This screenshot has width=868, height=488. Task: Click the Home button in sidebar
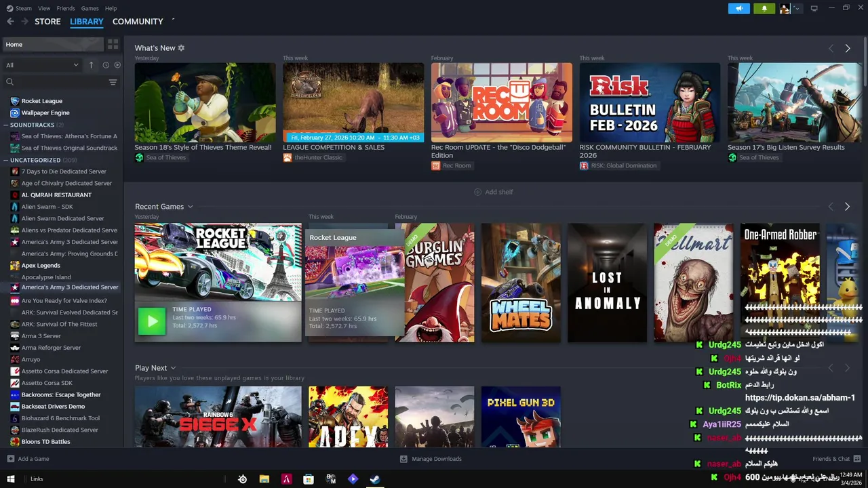(x=53, y=45)
